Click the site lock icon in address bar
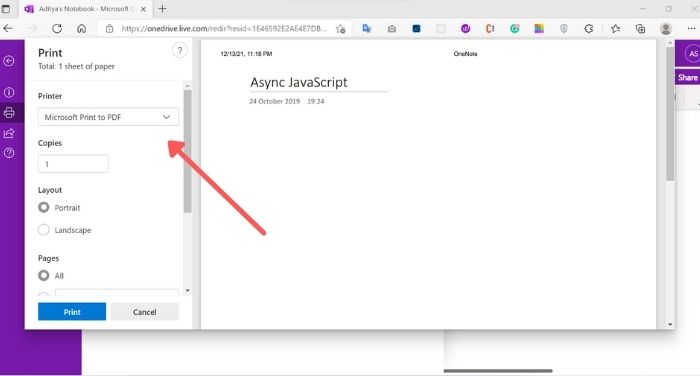 point(109,29)
